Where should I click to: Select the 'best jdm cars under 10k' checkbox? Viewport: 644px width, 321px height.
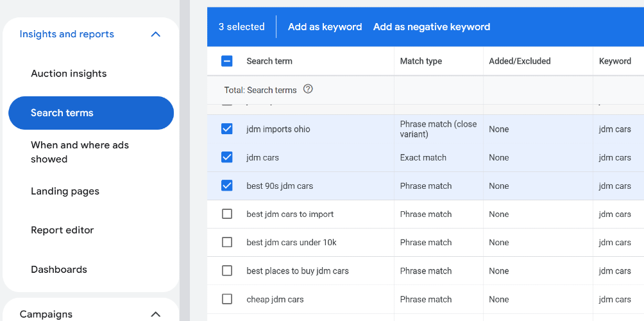tap(226, 243)
